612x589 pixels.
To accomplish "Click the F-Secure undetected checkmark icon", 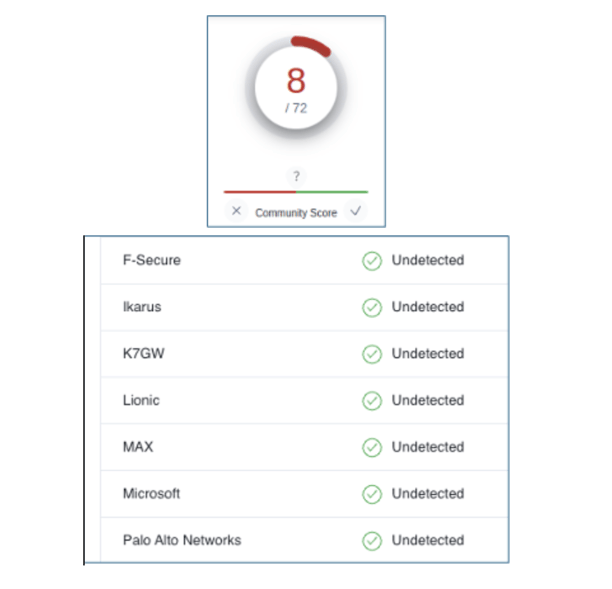I will click(x=372, y=261).
